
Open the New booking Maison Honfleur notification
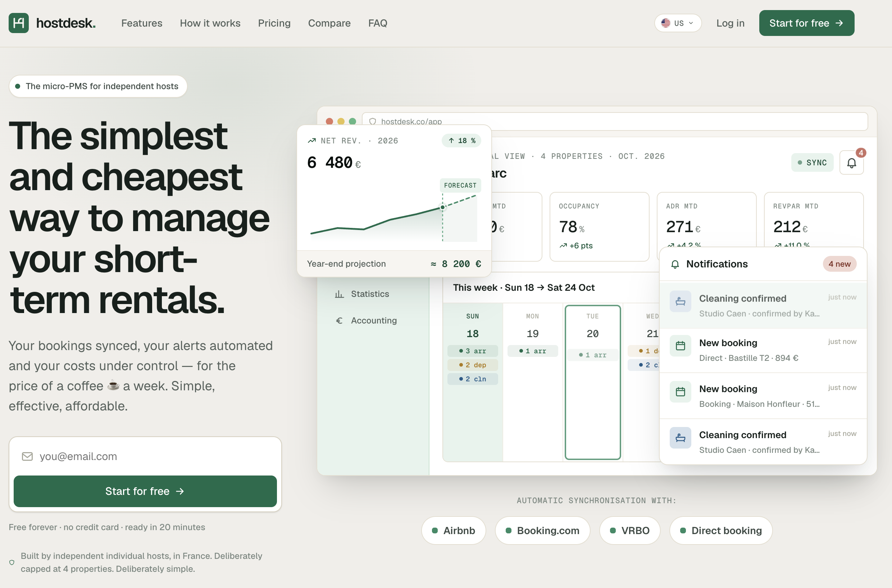(763, 396)
